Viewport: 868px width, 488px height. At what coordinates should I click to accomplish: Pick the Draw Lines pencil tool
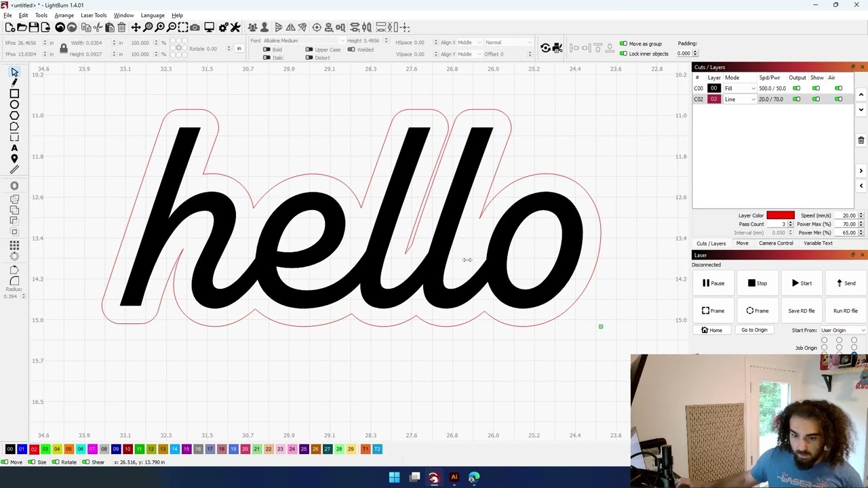(14, 83)
